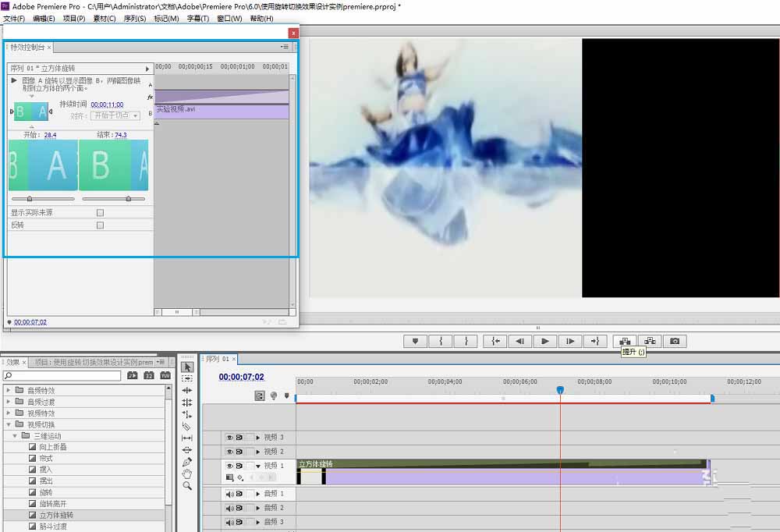Activate the Hand tool
Viewport: 780px width, 532px height.
[187, 473]
